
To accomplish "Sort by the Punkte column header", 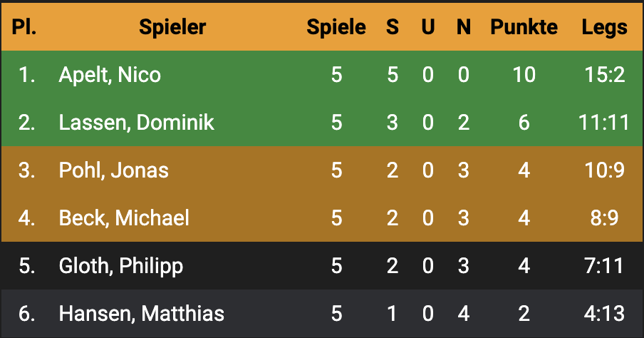I will [524, 27].
